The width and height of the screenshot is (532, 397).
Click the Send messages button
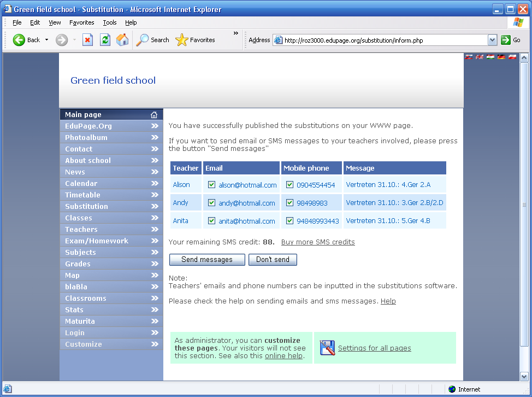point(207,259)
